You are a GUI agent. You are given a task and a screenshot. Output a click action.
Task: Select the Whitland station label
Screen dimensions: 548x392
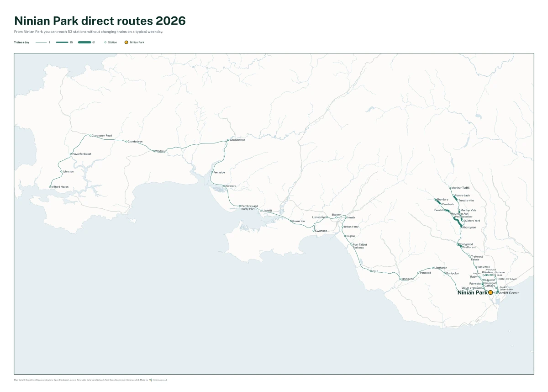pyautogui.click(x=161, y=151)
